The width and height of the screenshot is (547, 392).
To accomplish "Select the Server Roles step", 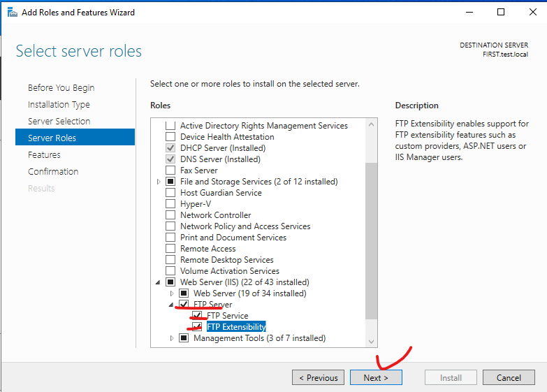I will pos(75,137).
